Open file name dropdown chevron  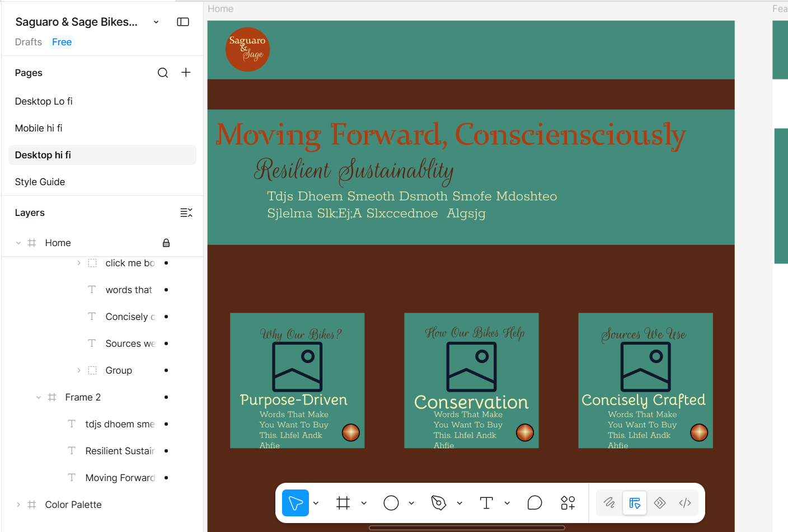[x=156, y=22]
